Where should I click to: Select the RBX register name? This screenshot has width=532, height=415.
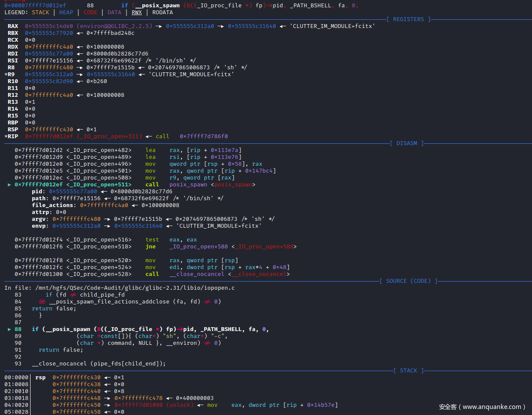[13, 33]
